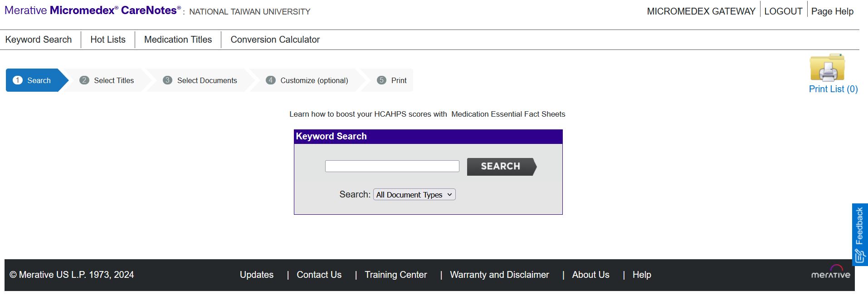Open the Hot Lists tab
Image resolution: width=868 pixels, height=306 pixels.
(108, 39)
